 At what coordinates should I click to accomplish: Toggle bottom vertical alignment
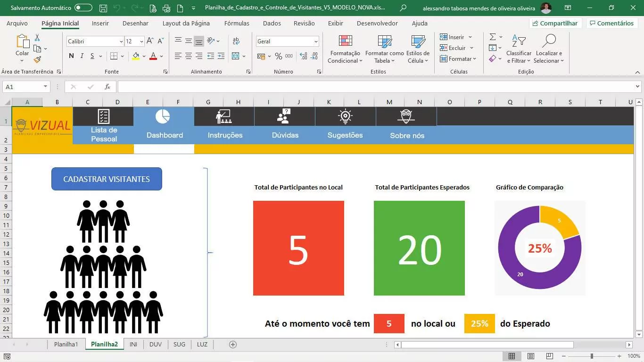(199, 41)
